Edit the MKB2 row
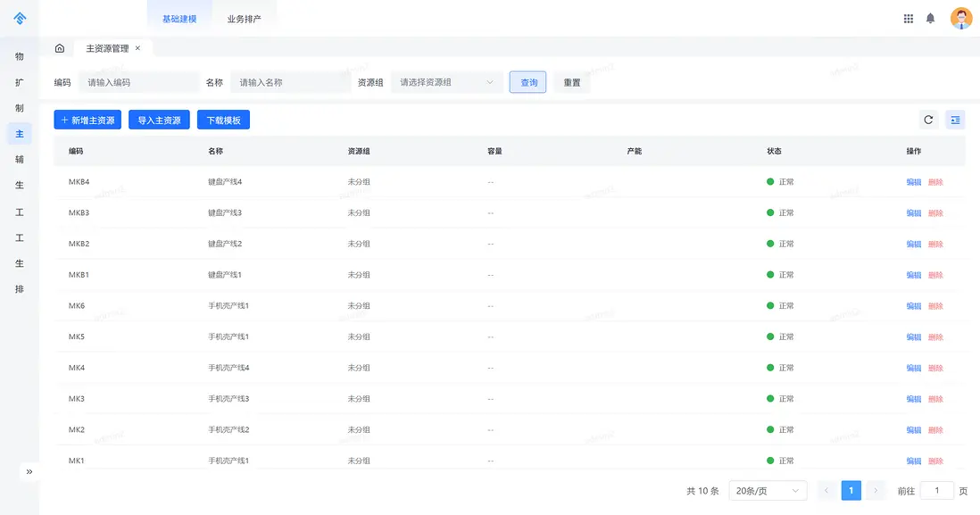Image resolution: width=980 pixels, height=515 pixels. pyautogui.click(x=914, y=244)
